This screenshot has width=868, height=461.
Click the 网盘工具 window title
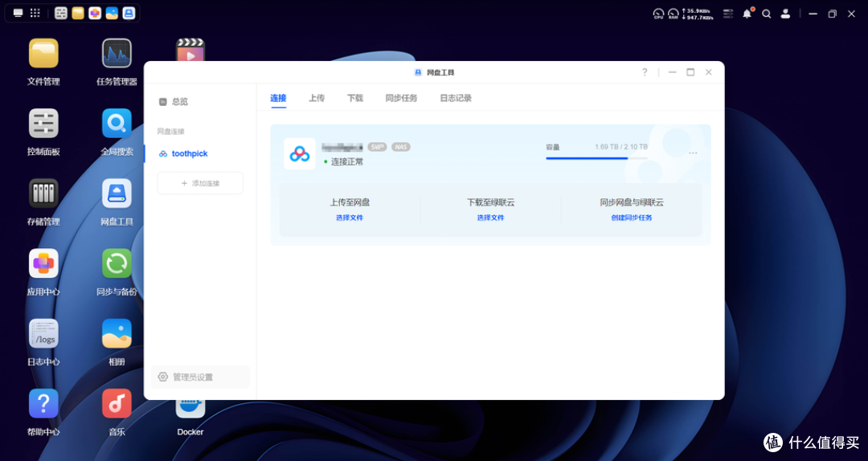click(440, 72)
